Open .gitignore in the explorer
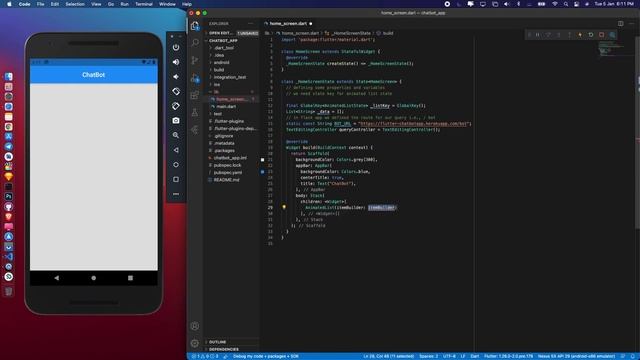640x360 pixels. [x=224, y=136]
